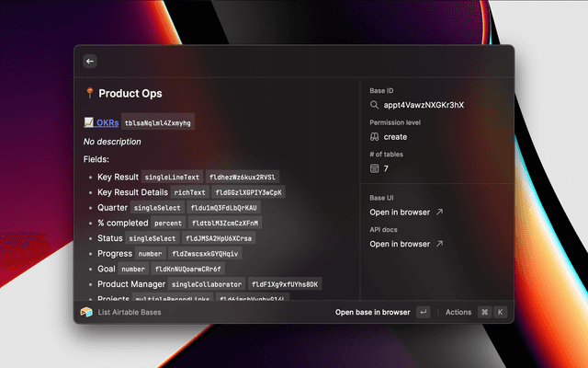Open the OKRs table link
This screenshot has height=368, width=588.
coord(107,121)
